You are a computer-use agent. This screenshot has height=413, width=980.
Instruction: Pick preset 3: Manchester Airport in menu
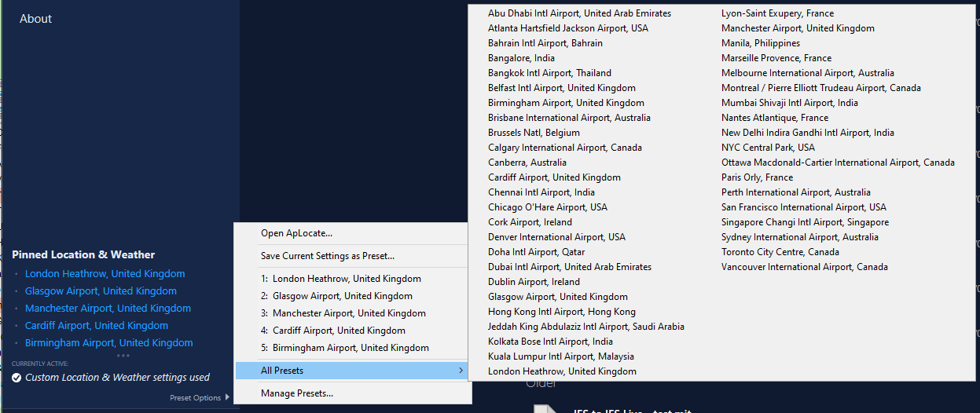click(x=343, y=313)
